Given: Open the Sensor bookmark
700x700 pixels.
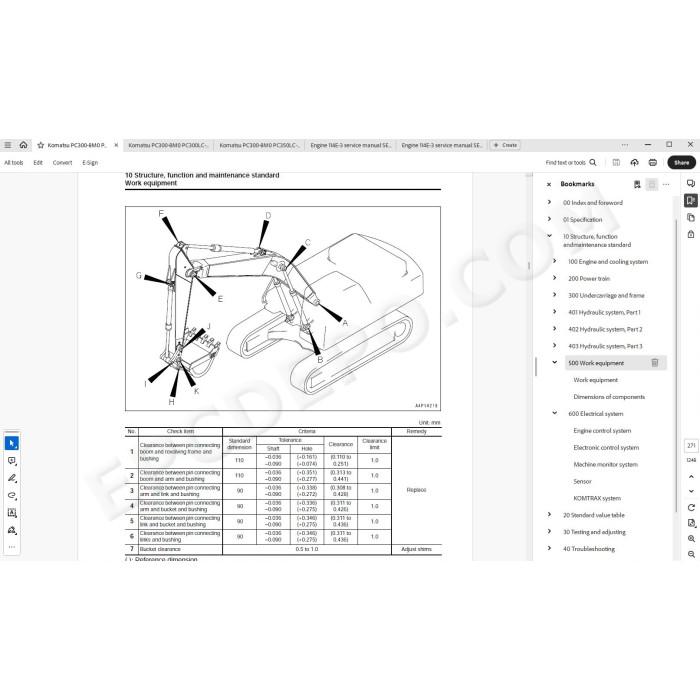Looking at the screenshot, I should click(x=582, y=481).
